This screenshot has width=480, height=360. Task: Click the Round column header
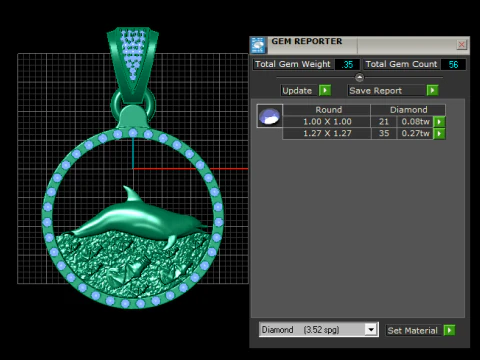(327, 110)
